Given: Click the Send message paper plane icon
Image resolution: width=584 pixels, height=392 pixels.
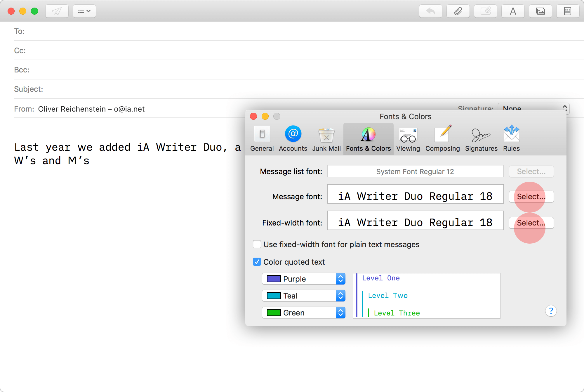Looking at the screenshot, I should (x=57, y=11).
